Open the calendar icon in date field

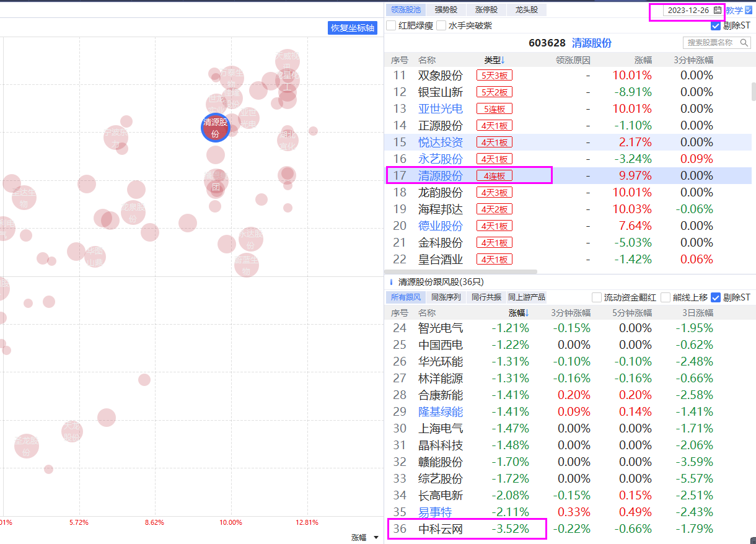coord(718,10)
